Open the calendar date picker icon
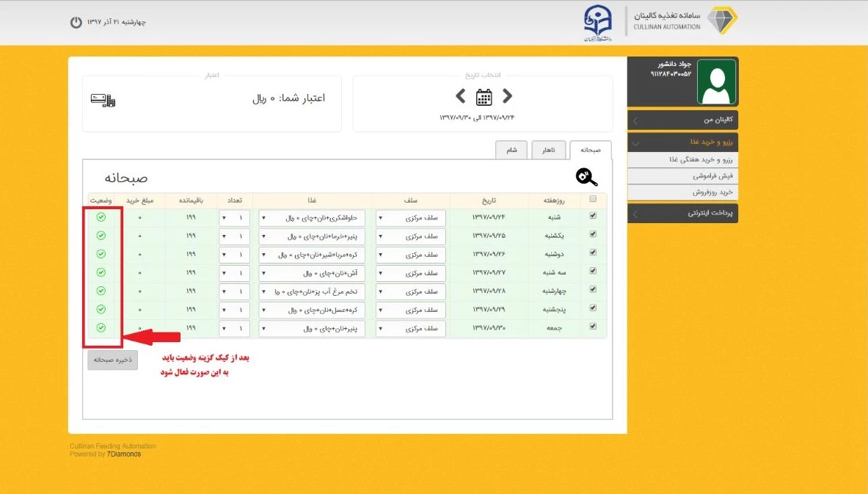Viewport: 868px width, 494px height. 484,97
